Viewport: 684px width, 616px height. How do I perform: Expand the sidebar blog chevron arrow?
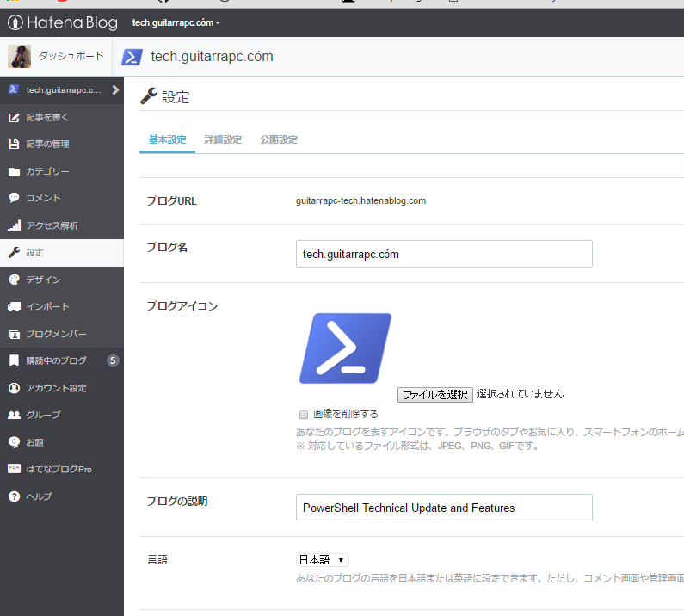click(x=115, y=89)
